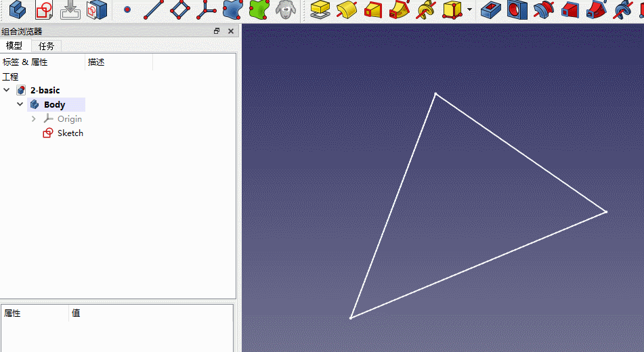Select the Datum Plane tool
The height and width of the screenshot is (352, 644).
(180, 9)
